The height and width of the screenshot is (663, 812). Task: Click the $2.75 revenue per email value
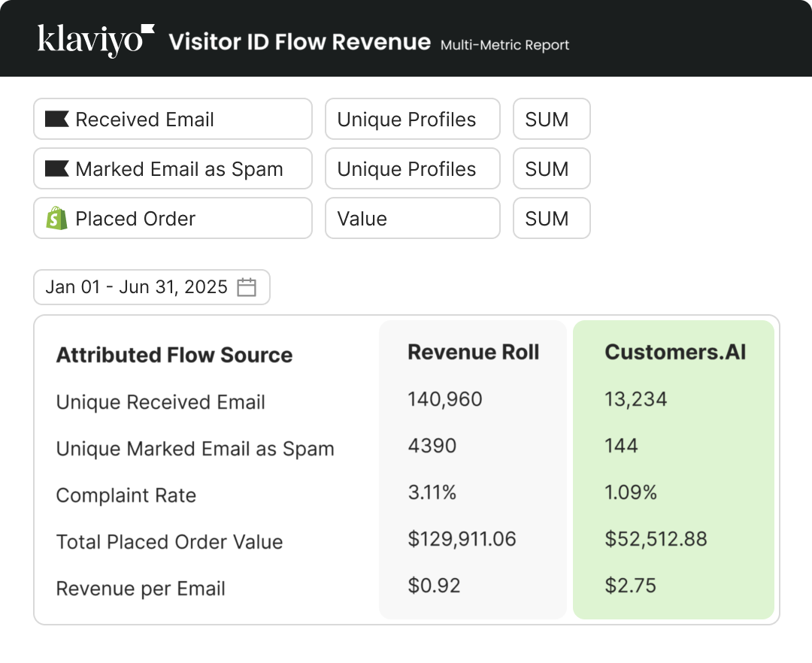[x=630, y=586]
